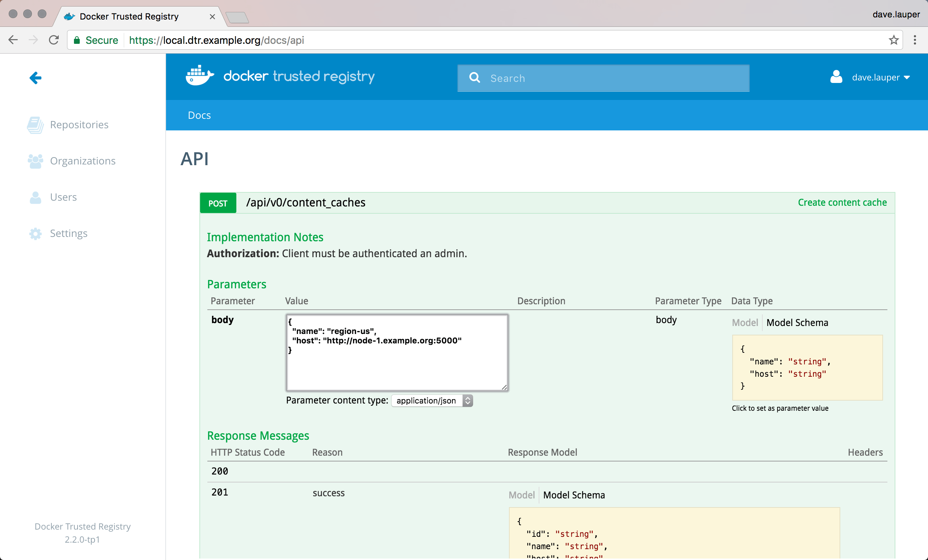Switch to Model tab in Data Type

[744, 322]
